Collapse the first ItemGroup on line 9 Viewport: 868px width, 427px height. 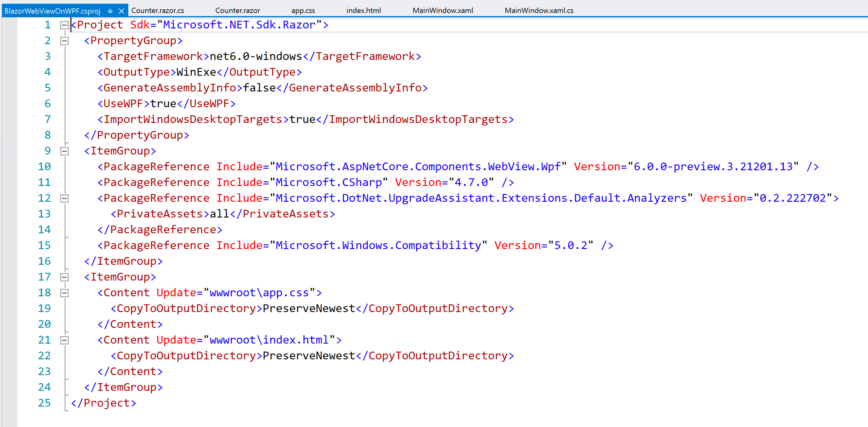click(x=64, y=151)
